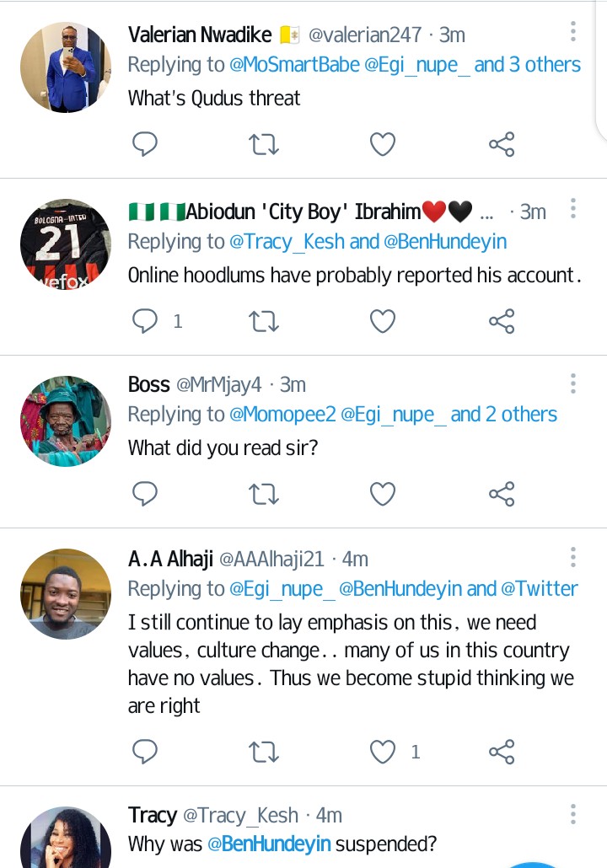
Task: Retweet Boss's 'What did you read' tweet
Action: 264,493
